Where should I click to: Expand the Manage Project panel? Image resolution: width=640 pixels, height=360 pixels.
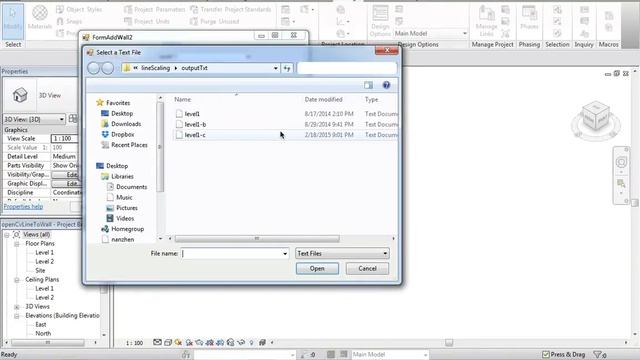492,44
